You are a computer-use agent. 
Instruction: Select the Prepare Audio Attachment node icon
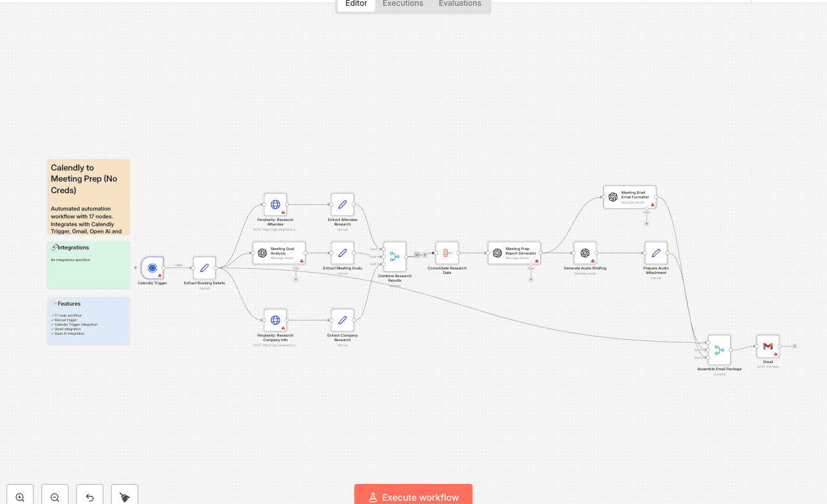tap(656, 252)
